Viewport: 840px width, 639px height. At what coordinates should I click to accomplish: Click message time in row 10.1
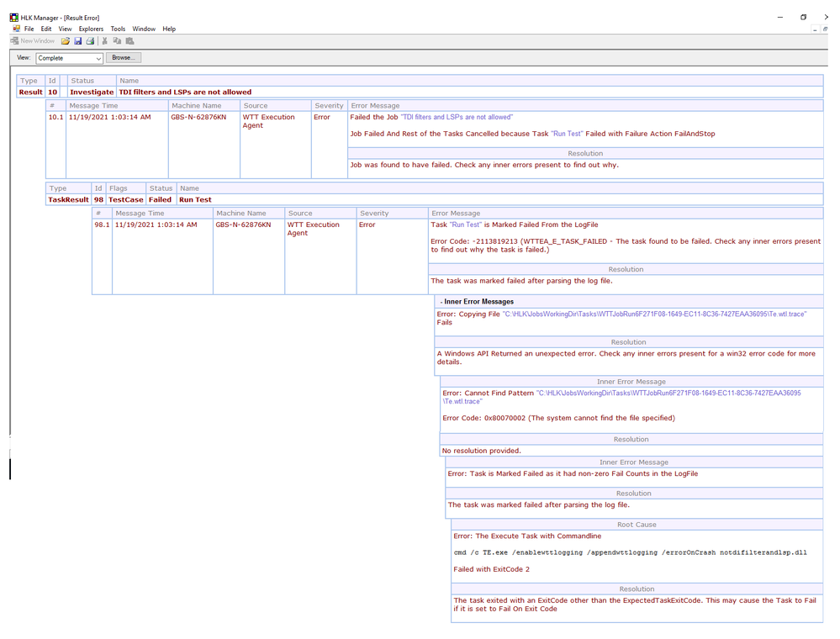(x=110, y=117)
